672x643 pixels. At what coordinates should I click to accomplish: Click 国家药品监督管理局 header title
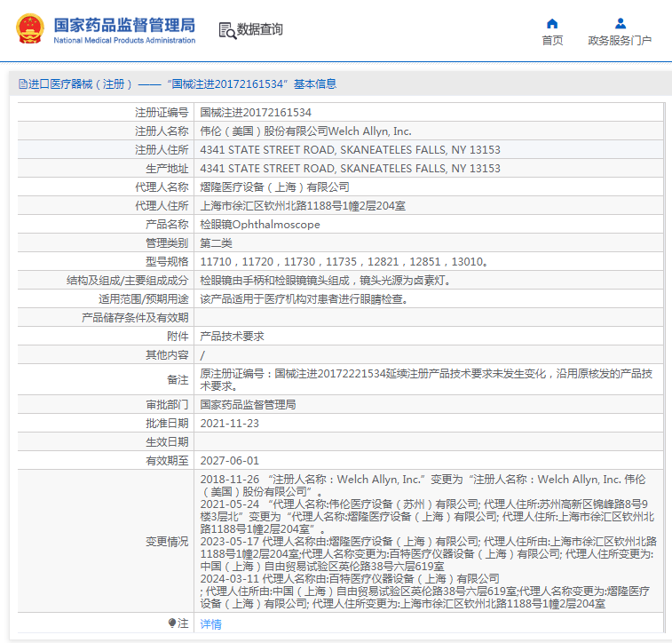[x=124, y=25]
